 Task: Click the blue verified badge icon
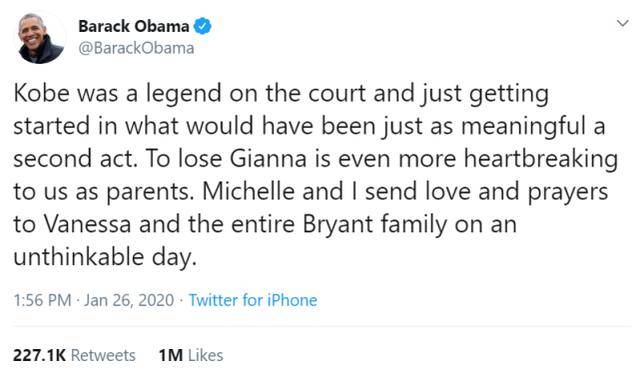point(202,27)
